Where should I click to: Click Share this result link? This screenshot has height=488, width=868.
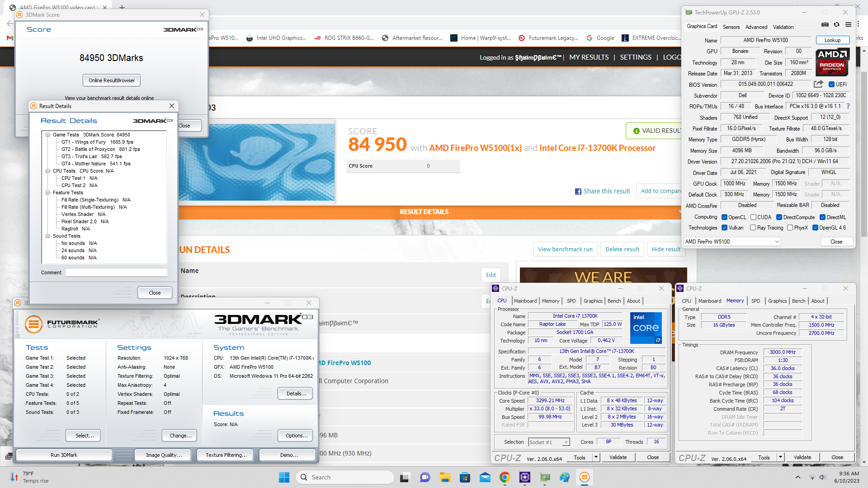603,192
